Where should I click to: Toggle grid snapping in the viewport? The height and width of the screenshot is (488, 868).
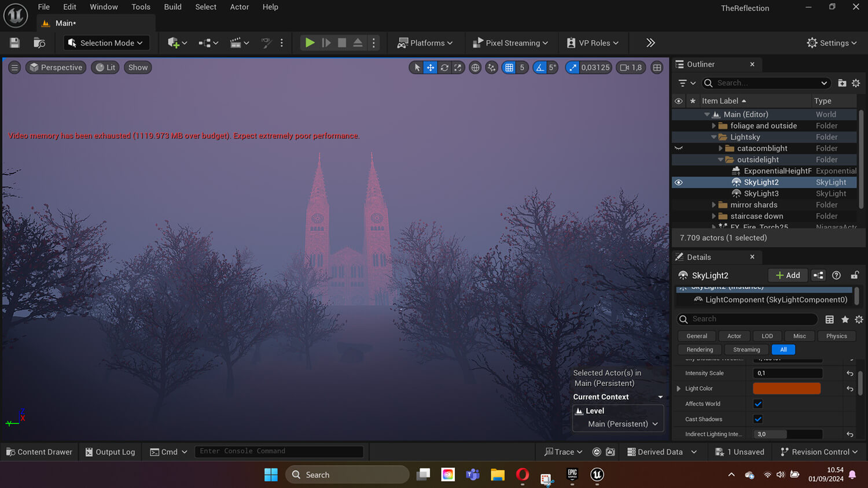click(x=509, y=68)
